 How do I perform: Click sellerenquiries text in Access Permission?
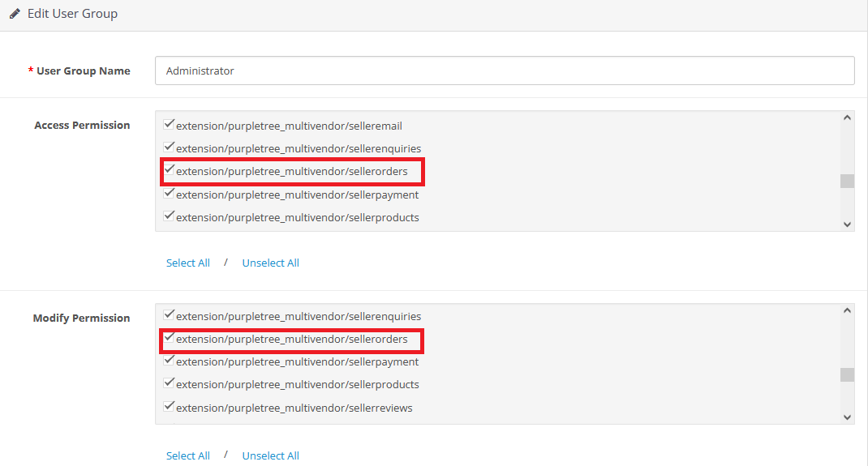[299, 148]
